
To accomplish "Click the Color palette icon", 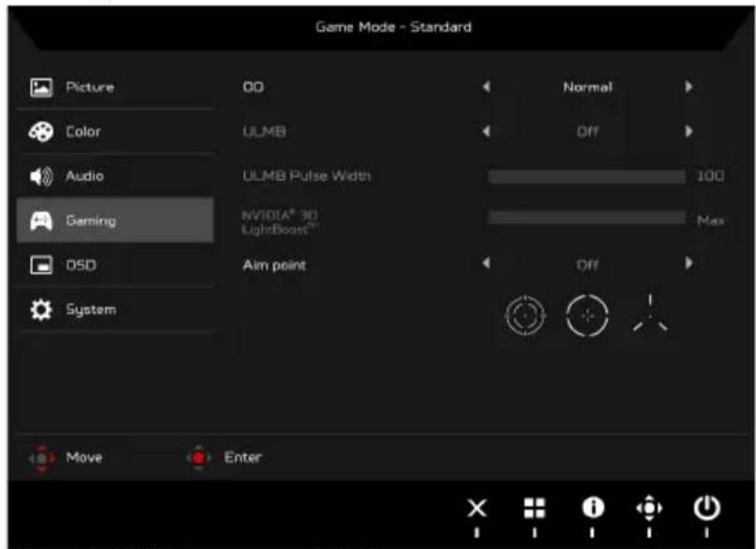I will coord(41,132).
